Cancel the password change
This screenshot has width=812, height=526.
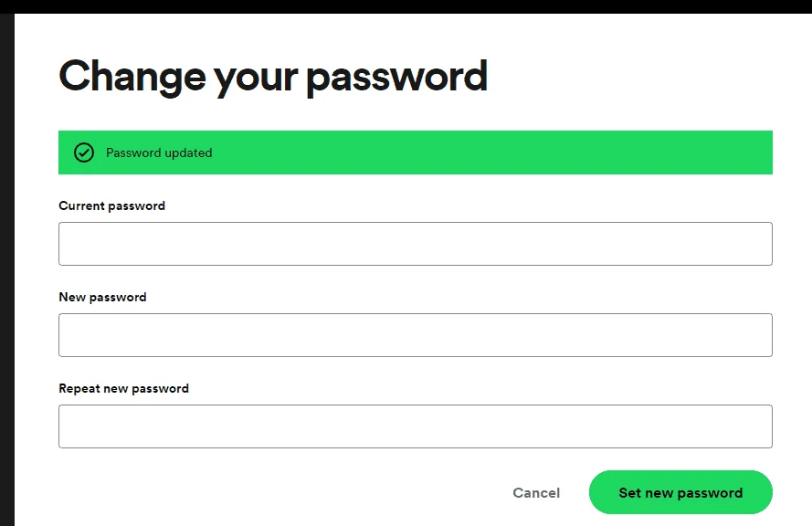pyautogui.click(x=536, y=493)
